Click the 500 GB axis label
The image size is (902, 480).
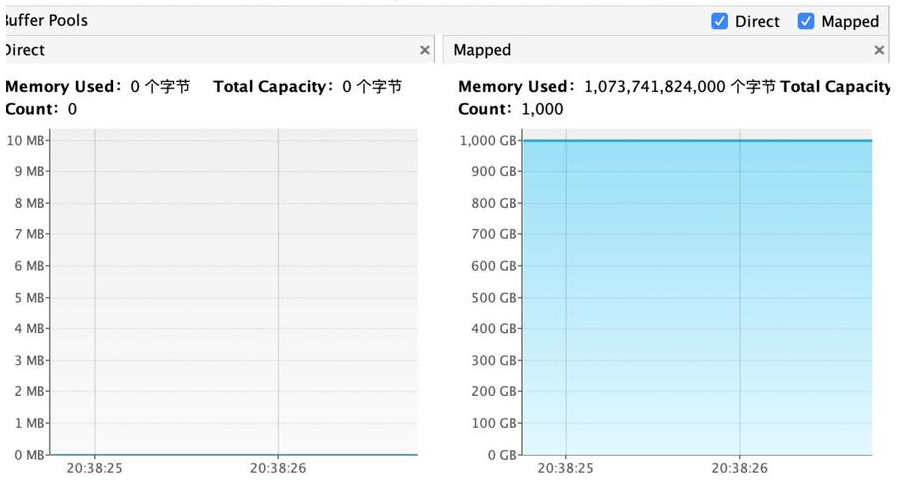coord(494,298)
